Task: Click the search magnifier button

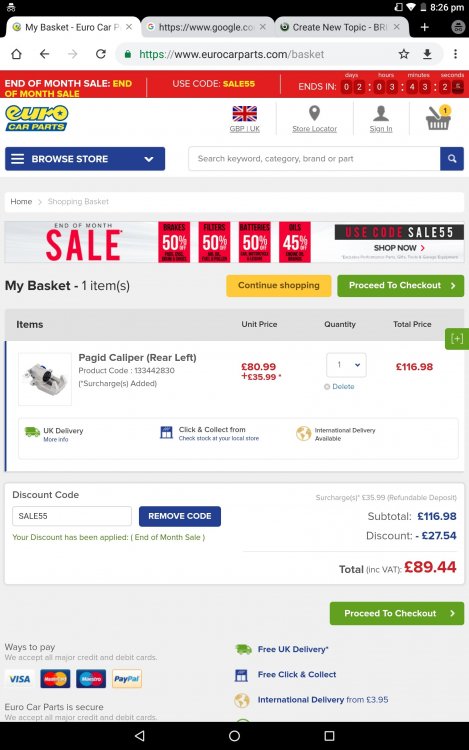Action: click(452, 159)
